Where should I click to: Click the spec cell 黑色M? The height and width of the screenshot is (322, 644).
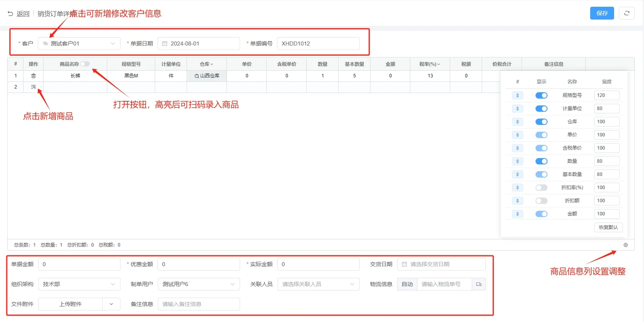[x=131, y=76]
